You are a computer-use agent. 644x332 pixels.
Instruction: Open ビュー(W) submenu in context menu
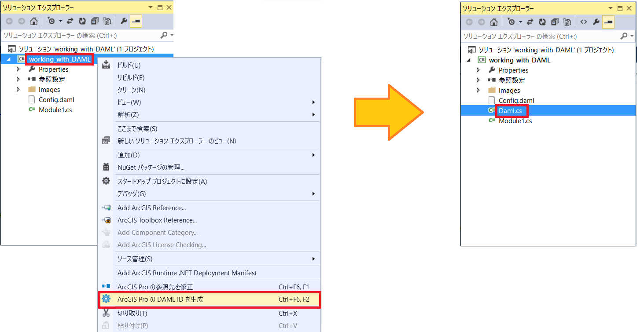coord(209,102)
